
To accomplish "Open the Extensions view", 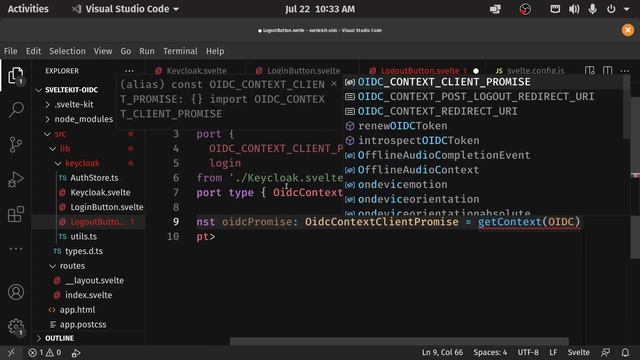I will 16,214.
